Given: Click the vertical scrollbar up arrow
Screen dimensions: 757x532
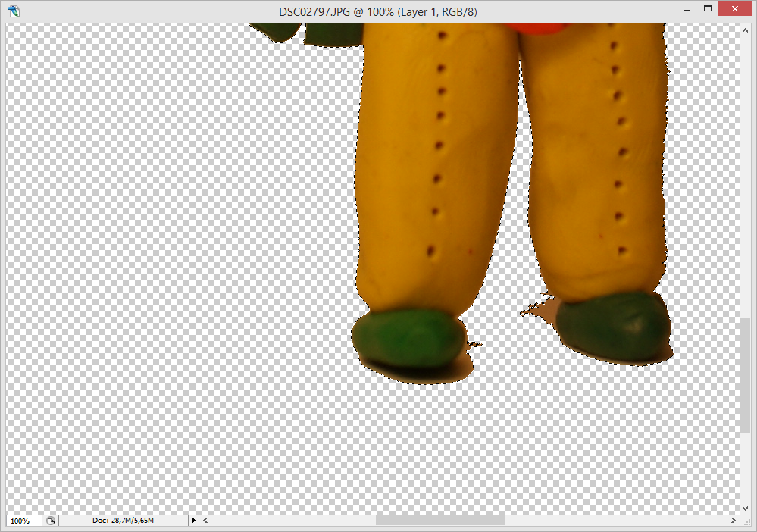Looking at the screenshot, I should coord(745,30).
